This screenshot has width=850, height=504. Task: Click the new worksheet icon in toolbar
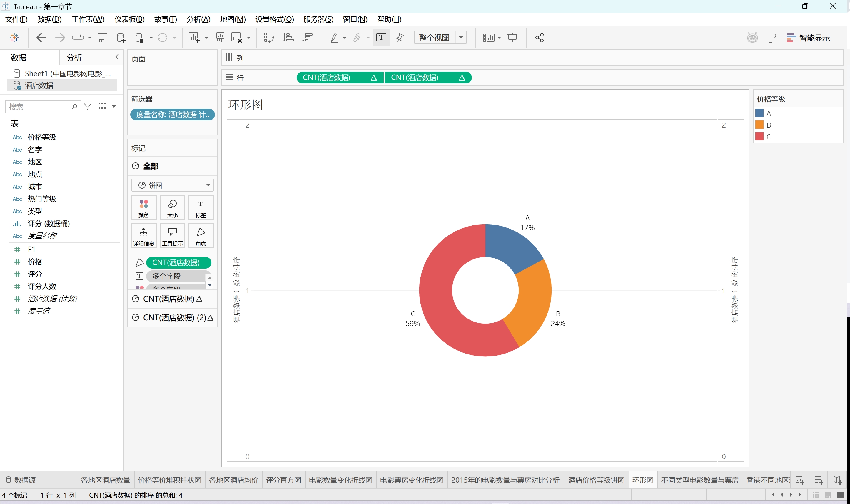click(x=194, y=38)
